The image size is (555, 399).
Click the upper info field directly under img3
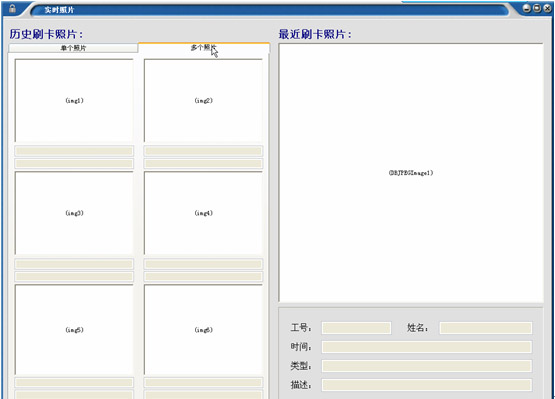[x=74, y=264]
